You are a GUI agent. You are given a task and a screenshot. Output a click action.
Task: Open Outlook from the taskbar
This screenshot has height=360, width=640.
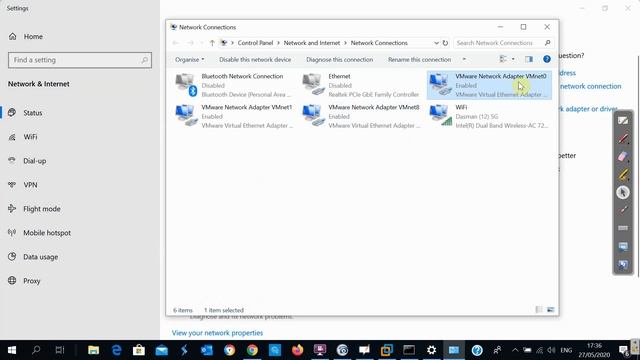[x=207, y=350]
